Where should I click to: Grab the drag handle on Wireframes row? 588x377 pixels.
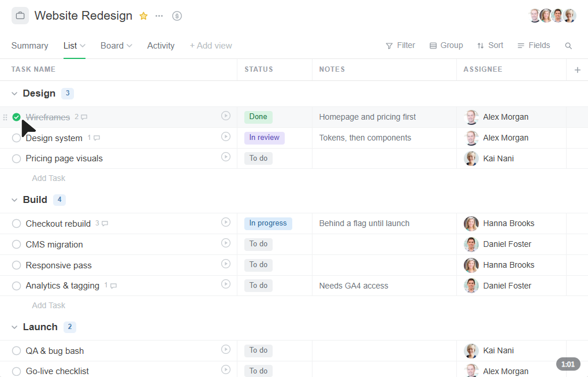5,117
